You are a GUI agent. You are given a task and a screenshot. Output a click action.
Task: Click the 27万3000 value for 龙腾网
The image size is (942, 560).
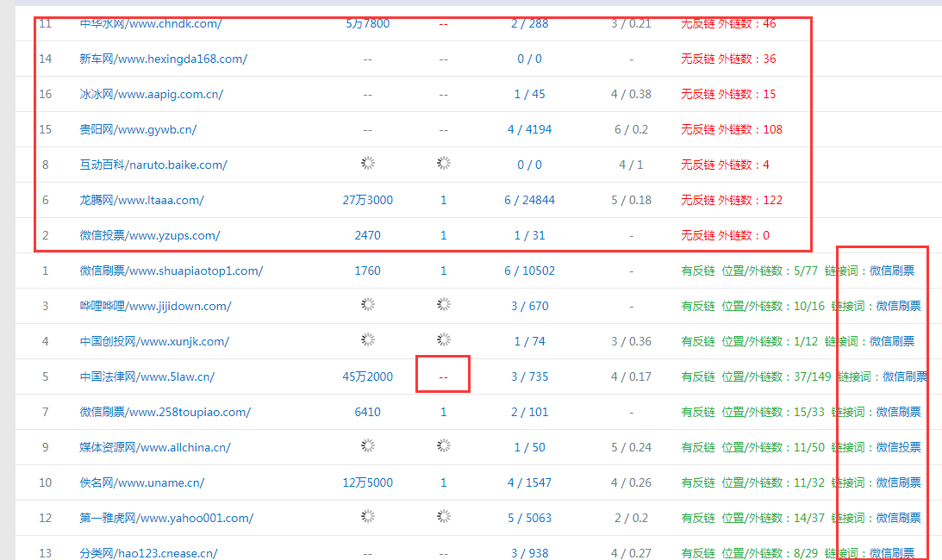(x=367, y=200)
